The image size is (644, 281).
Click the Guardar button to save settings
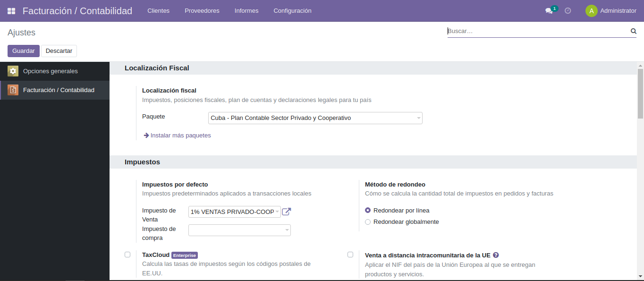click(23, 51)
